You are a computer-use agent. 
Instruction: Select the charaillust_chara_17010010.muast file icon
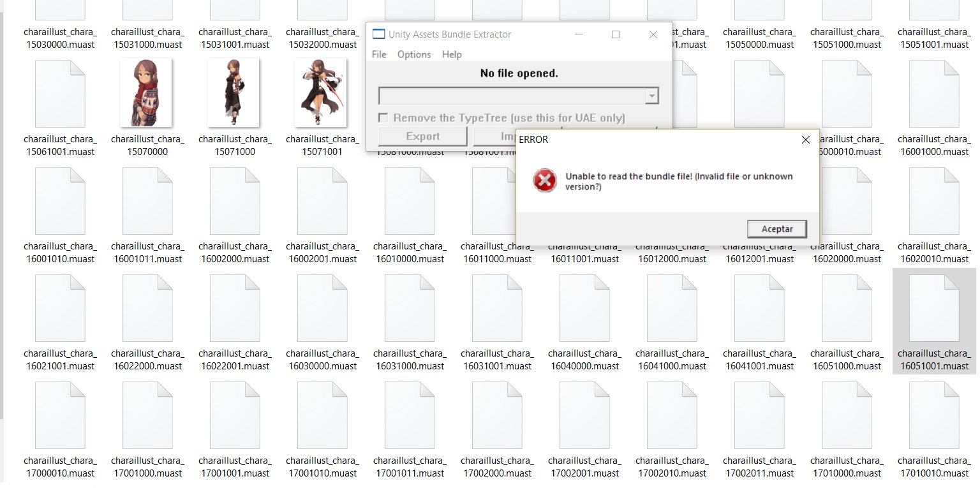click(934, 415)
